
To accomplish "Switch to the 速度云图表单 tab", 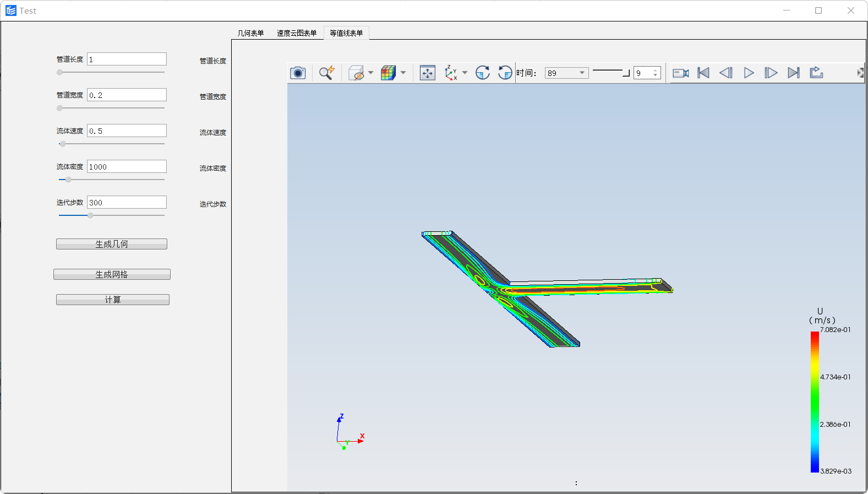I will 297,33.
